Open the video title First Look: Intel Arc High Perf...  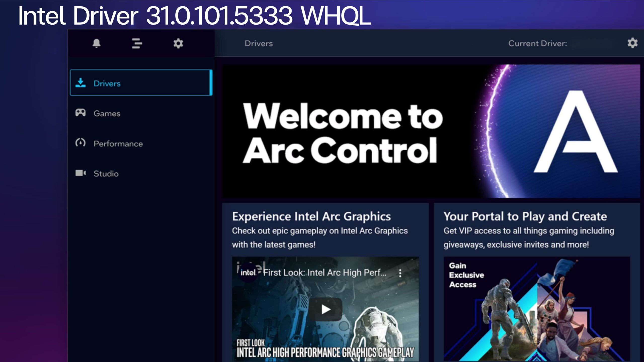point(325,273)
